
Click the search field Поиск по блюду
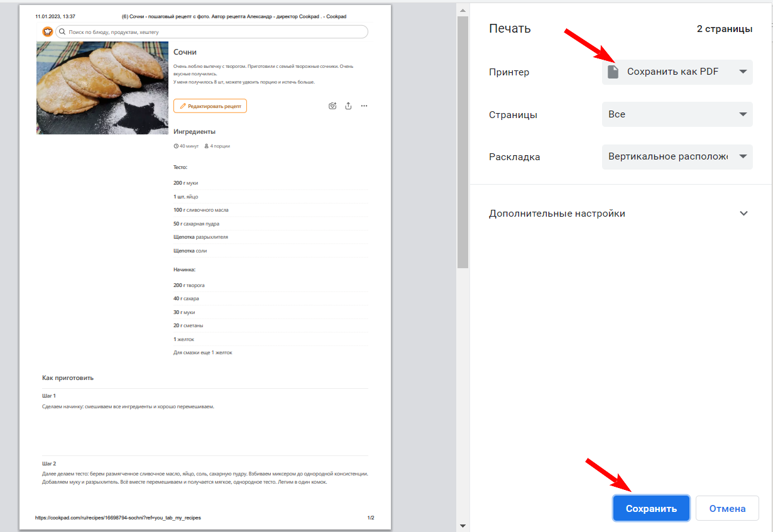(x=212, y=31)
